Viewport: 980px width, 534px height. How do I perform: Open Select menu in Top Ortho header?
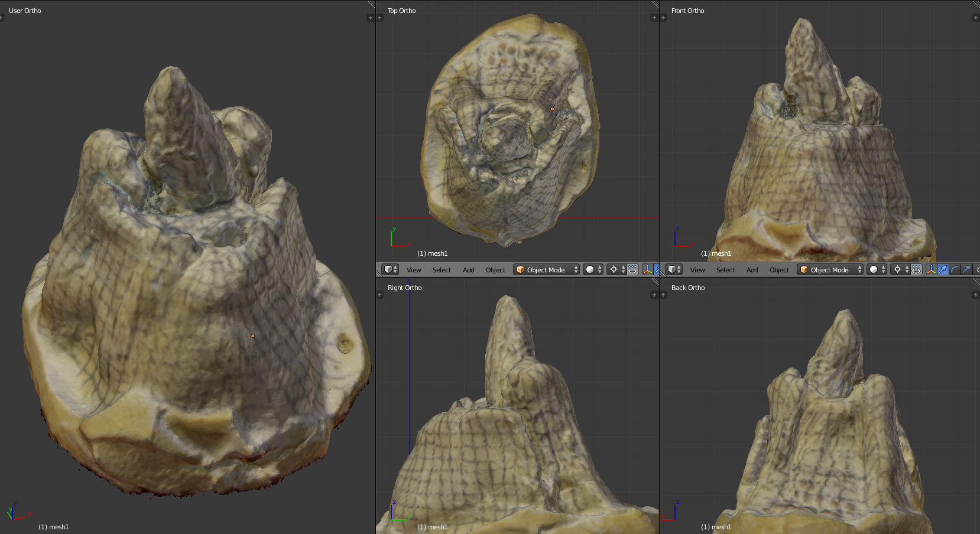pos(442,270)
